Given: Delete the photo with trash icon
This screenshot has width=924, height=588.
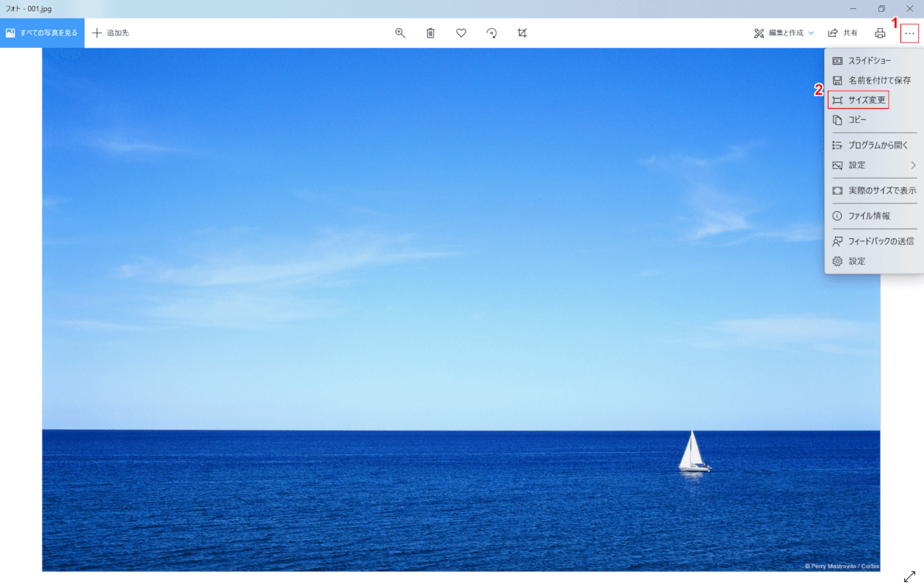Looking at the screenshot, I should coord(431,33).
